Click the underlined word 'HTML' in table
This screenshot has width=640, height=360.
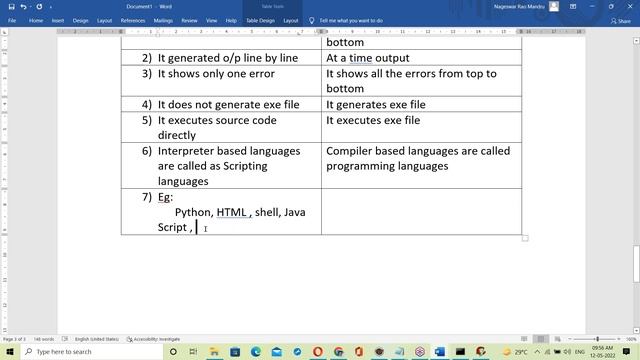click(231, 212)
